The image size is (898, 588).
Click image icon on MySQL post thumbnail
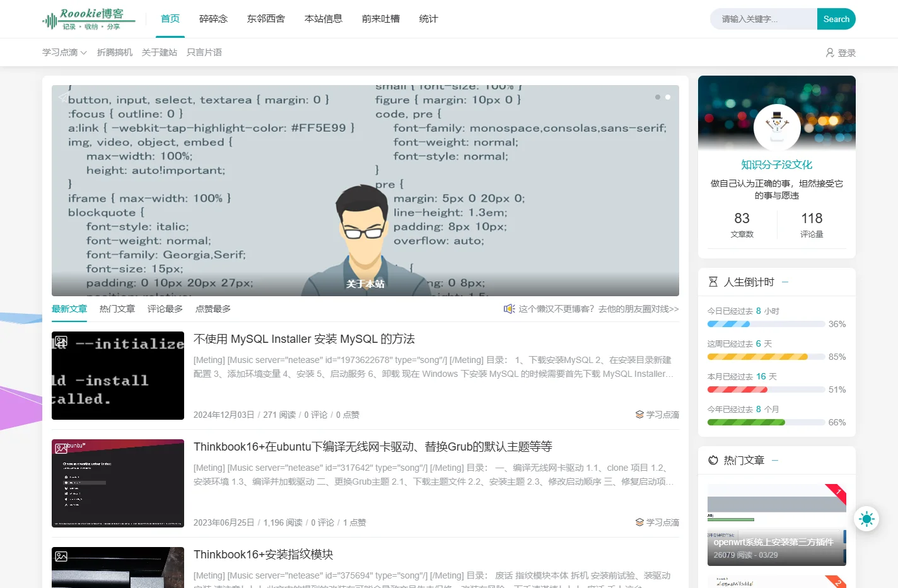pos(61,341)
